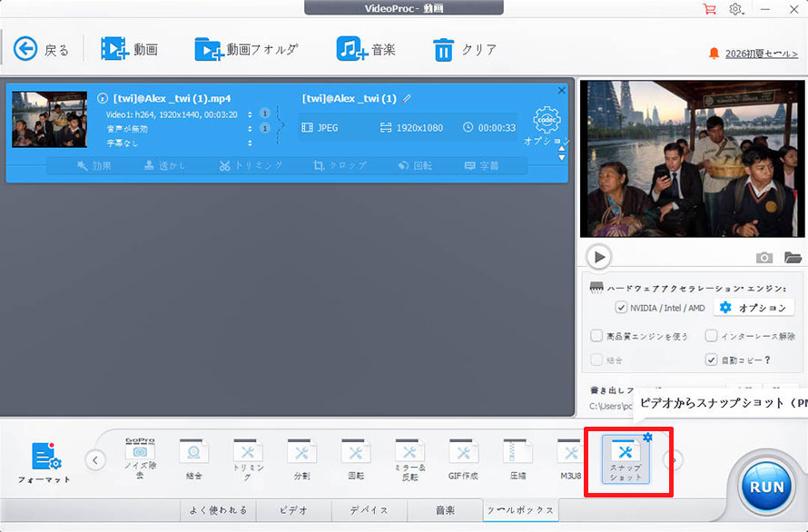This screenshot has height=532, width=808.
Task: Take a snapshot with the camera icon
Action: (x=764, y=257)
